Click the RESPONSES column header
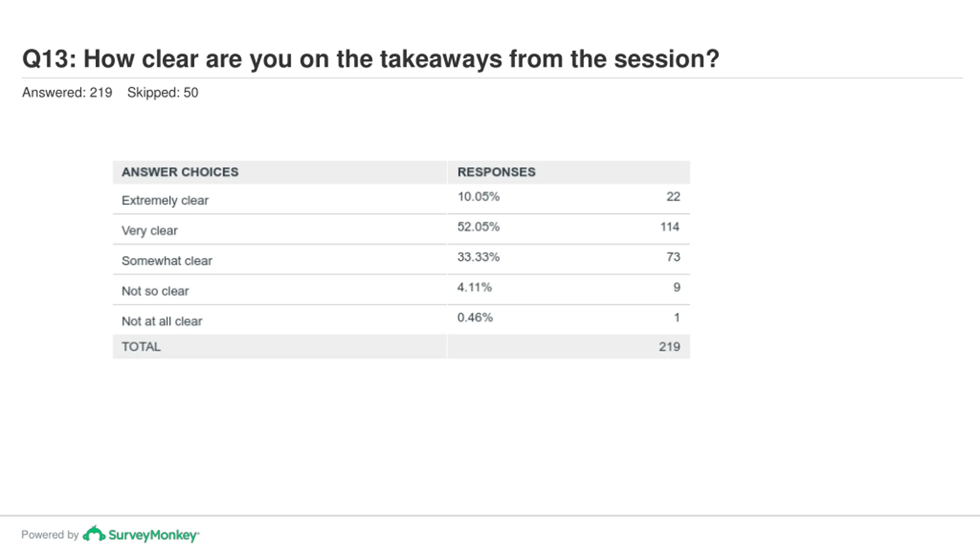Viewport: 980px width, 551px height. pos(497,172)
